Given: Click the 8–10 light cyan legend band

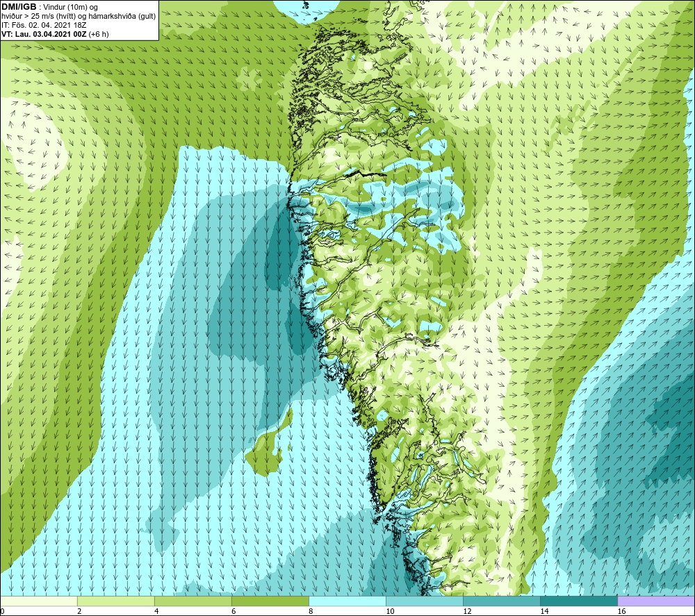Looking at the screenshot, I should (347, 601).
